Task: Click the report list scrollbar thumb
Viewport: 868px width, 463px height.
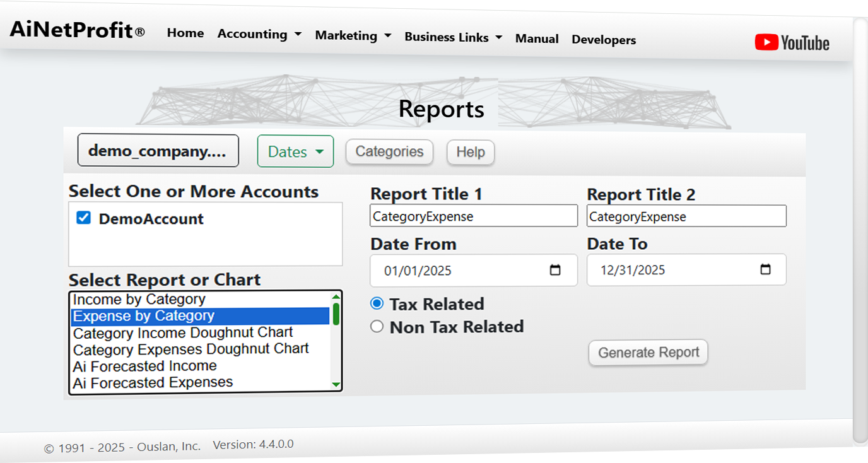Action: coord(336,314)
